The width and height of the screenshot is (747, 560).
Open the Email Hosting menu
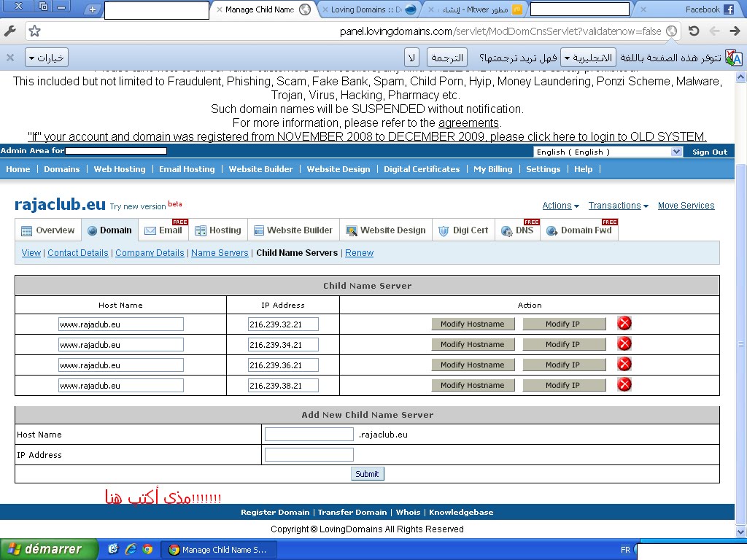[x=187, y=169]
